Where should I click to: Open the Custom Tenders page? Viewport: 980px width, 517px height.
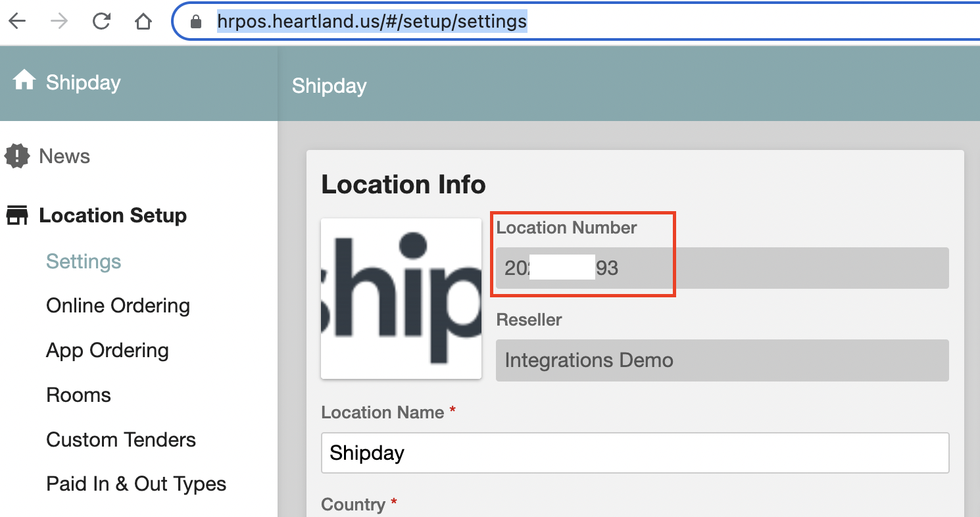[x=120, y=439]
